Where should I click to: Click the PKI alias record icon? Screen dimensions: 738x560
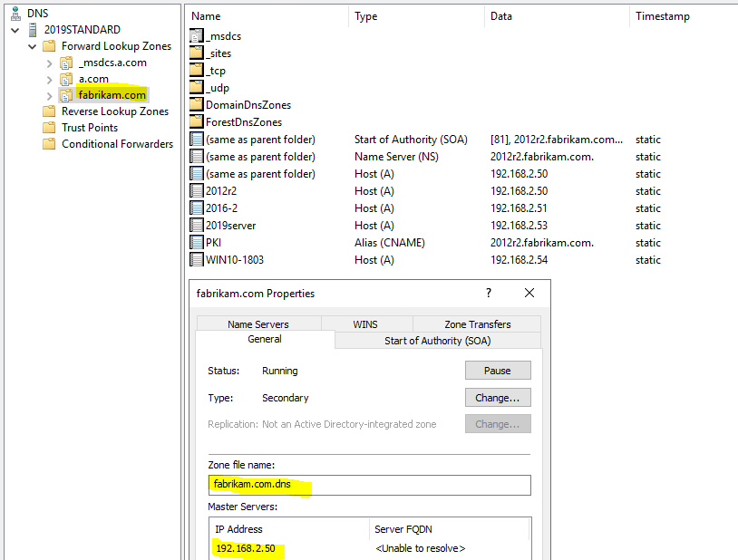197,242
